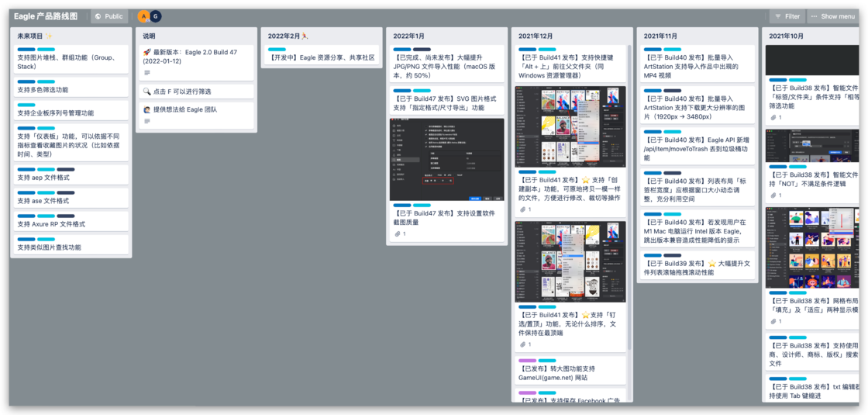Click the globe icon in the Public button
The image size is (868, 415).
[x=98, y=16]
